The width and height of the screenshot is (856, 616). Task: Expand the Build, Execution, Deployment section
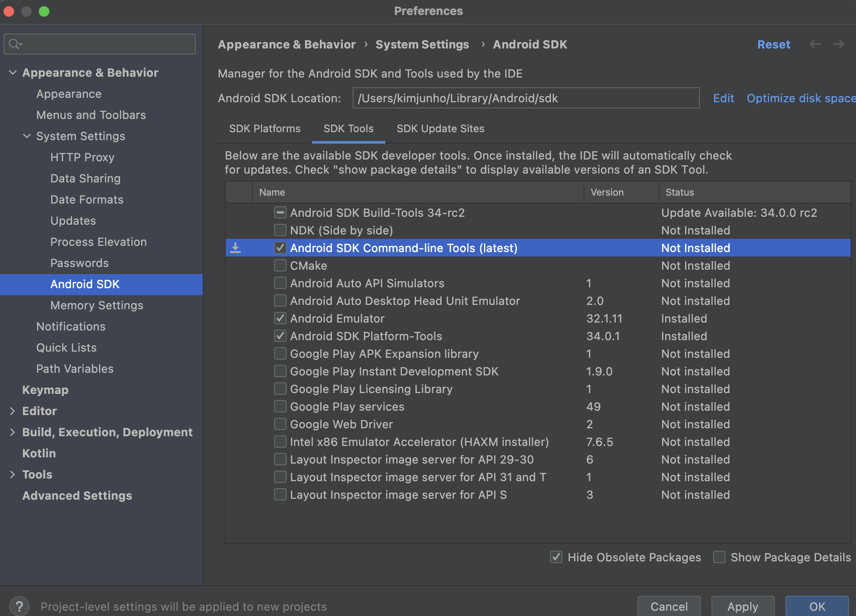[13, 432]
